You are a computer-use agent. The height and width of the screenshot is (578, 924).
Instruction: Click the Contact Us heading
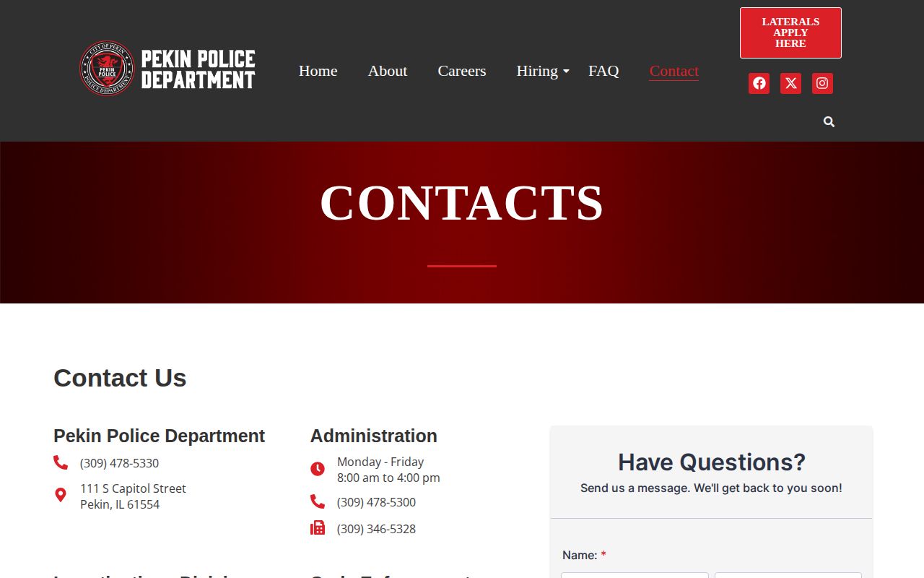120,378
